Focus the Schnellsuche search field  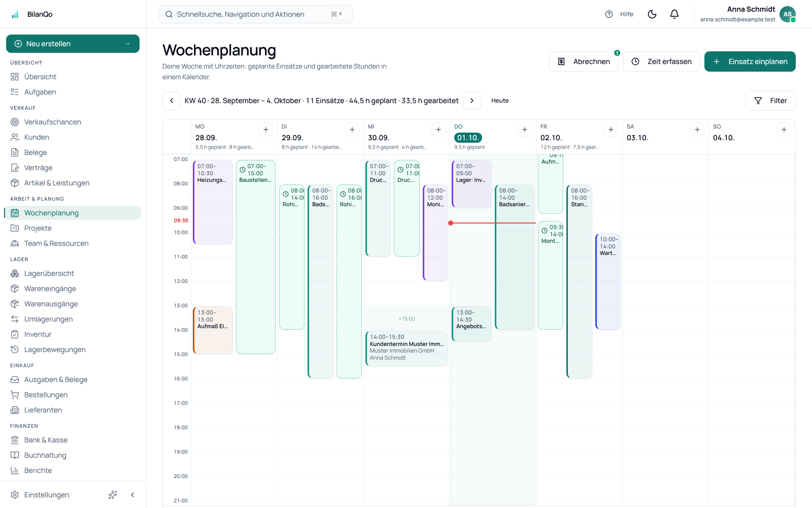point(255,14)
